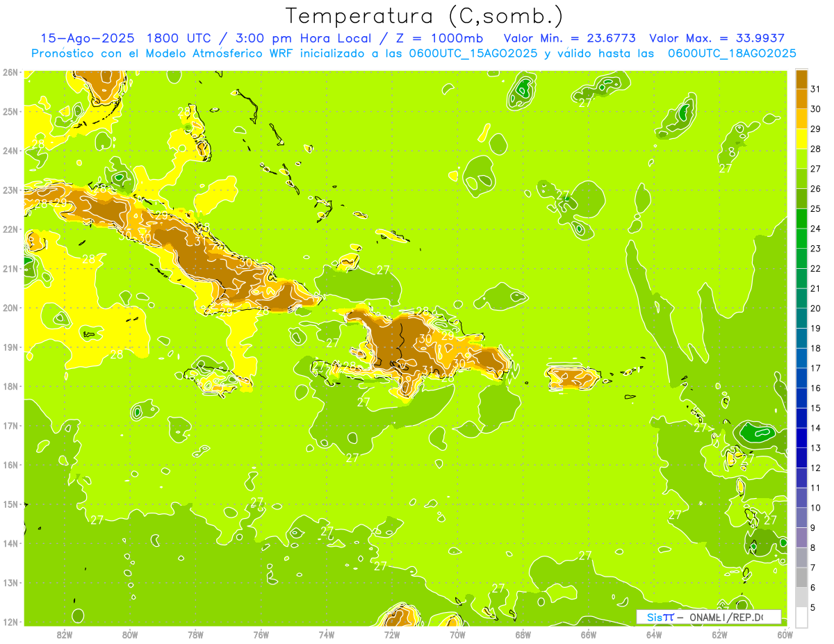Click the date text '15-Ago-2025'
Viewport: 834px width, 644px height.
87,38
